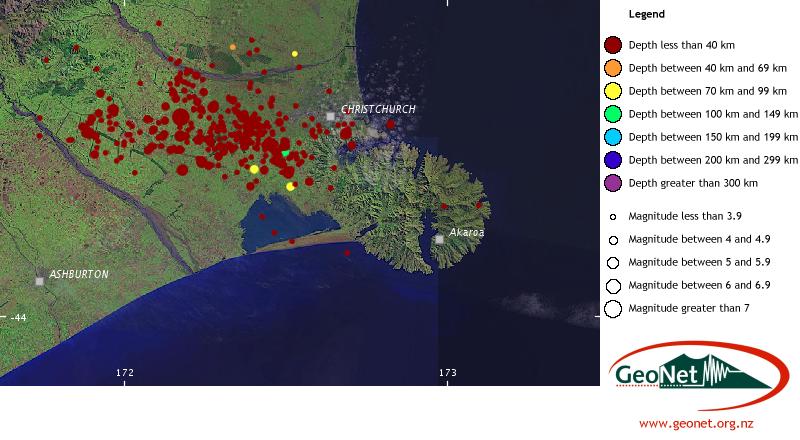Click the Christchurch city square marker
This screenshot has height=440, width=800.
331,116
